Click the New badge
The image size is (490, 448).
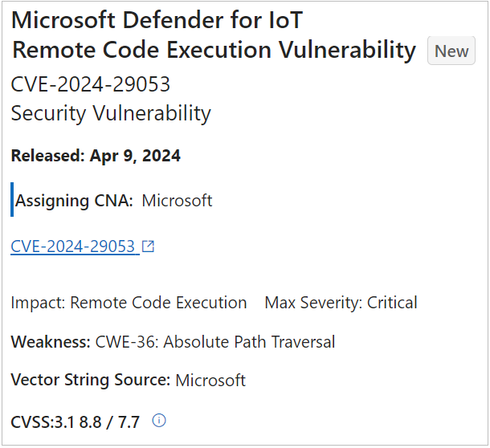click(451, 51)
